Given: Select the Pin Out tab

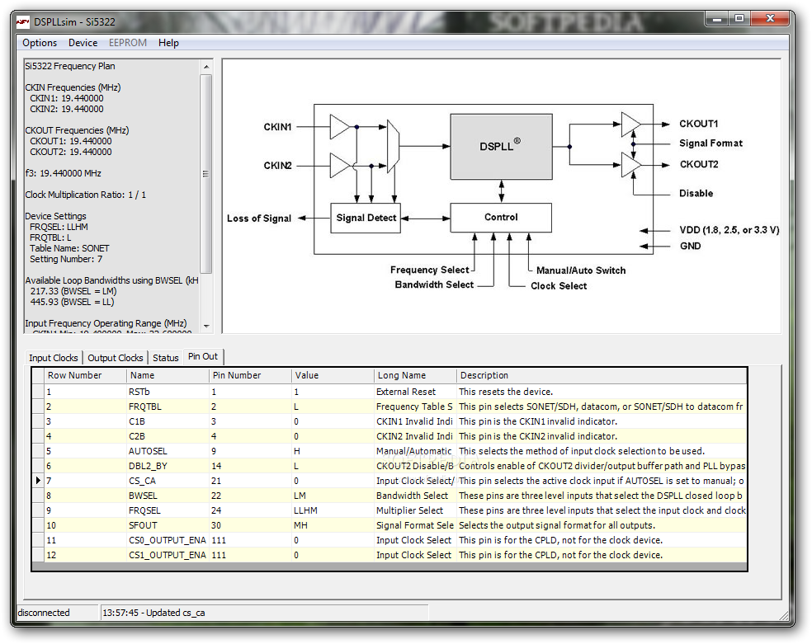Looking at the screenshot, I should pos(203,356).
